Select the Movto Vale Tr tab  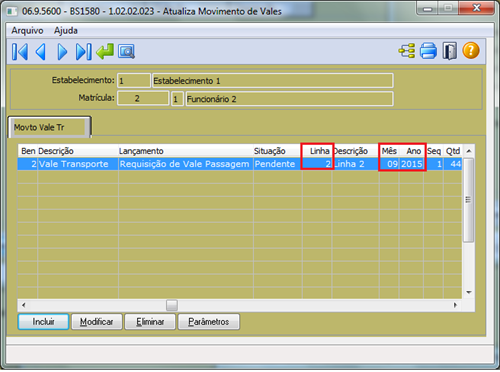pos(49,127)
